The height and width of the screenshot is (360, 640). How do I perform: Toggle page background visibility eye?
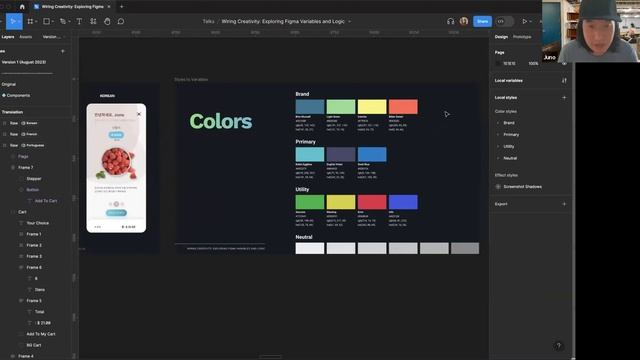(564, 64)
